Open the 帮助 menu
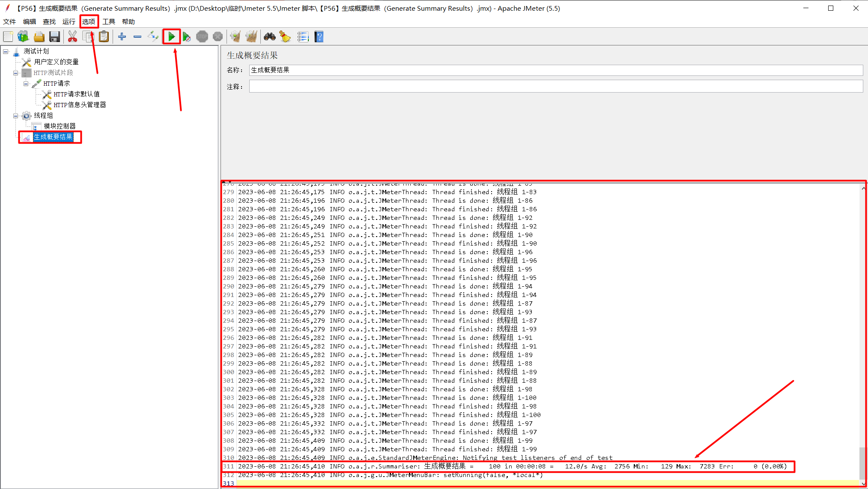 [128, 21]
